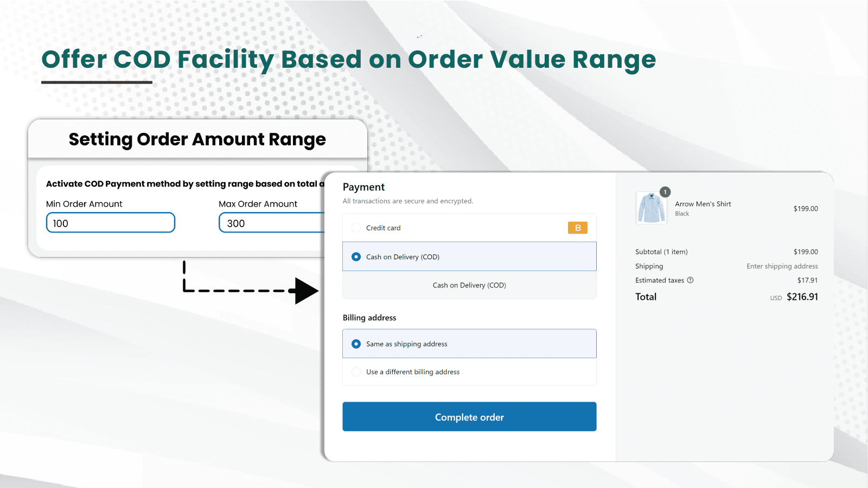Screen dimensions: 868x488
Task: Click the Setting Order Amount Range header
Action: click(197, 139)
